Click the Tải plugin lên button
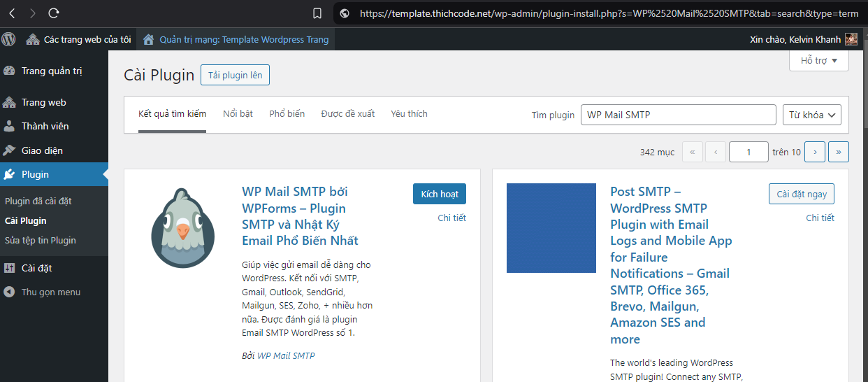The width and height of the screenshot is (868, 382). click(235, 75)
